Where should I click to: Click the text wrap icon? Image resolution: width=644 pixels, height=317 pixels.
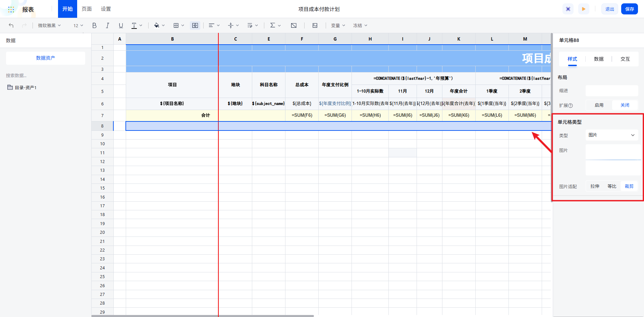[250, 25]
